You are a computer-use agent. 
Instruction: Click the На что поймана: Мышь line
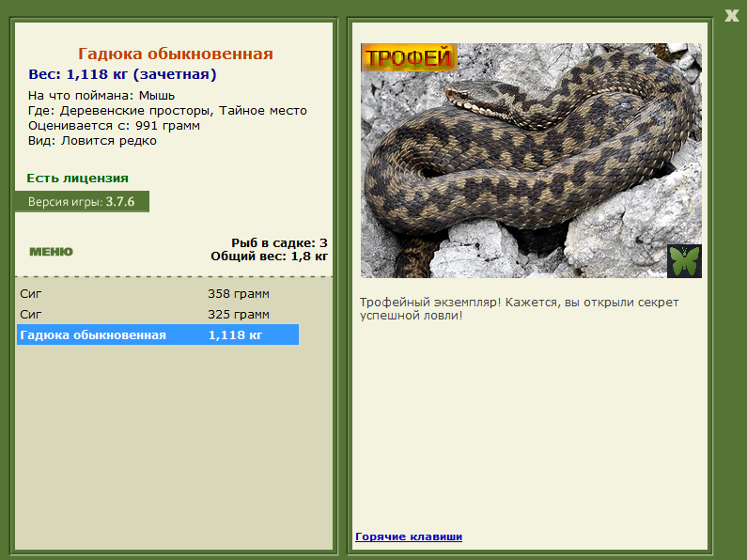(x=101, y=96)
